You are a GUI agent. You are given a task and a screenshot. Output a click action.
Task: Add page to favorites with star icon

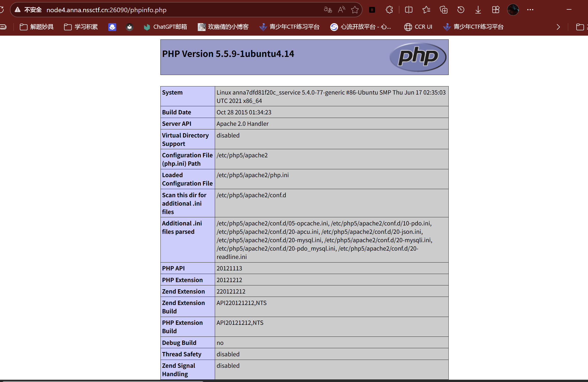point(355,10)
